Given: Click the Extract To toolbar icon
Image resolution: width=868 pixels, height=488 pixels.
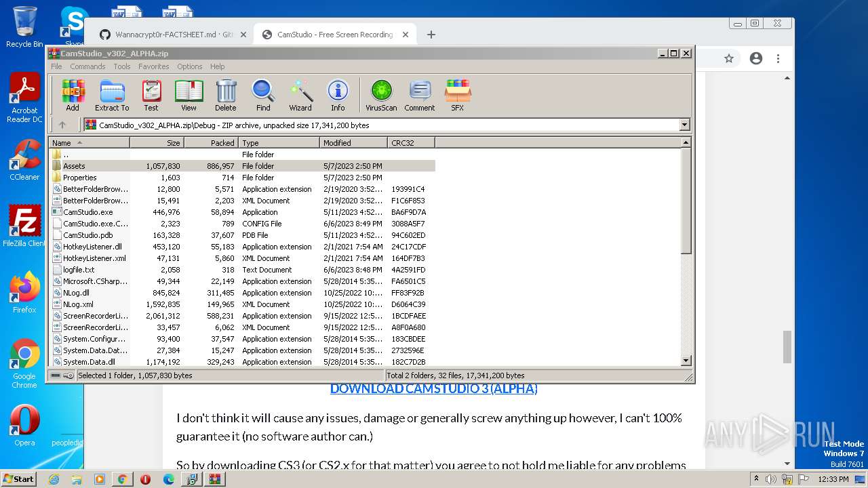Looking at the screenshot, I should pyautogui.click(x=112, y=95).
